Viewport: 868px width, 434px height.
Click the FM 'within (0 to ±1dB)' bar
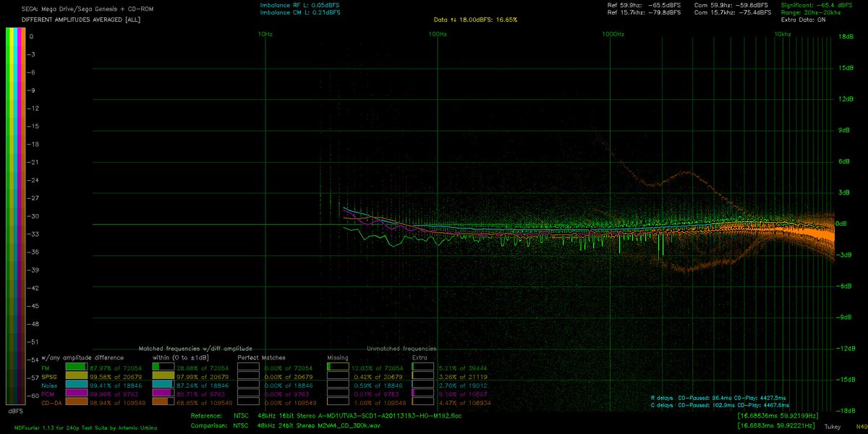point(163,367)
